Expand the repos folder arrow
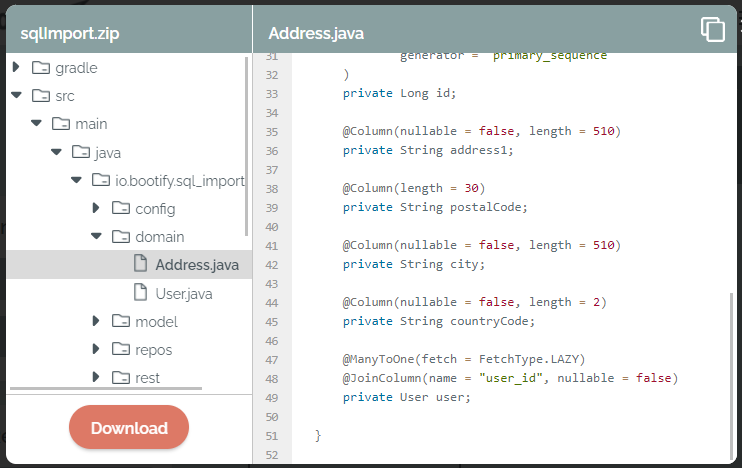The width and height of the screenshot is (742, 468). [96, 349]
